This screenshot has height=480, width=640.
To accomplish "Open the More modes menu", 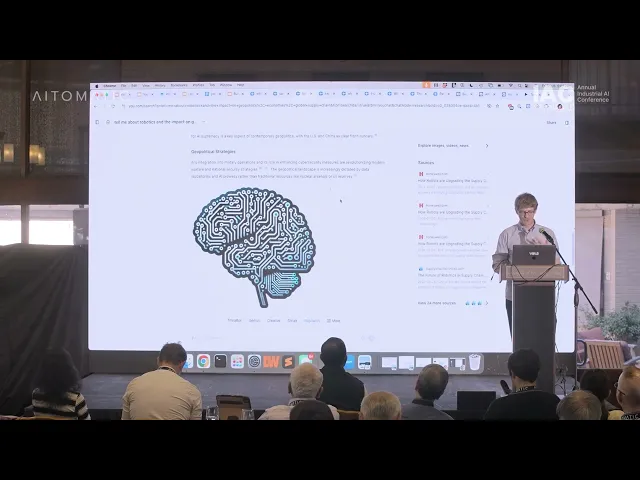I will tap(333, 321).
